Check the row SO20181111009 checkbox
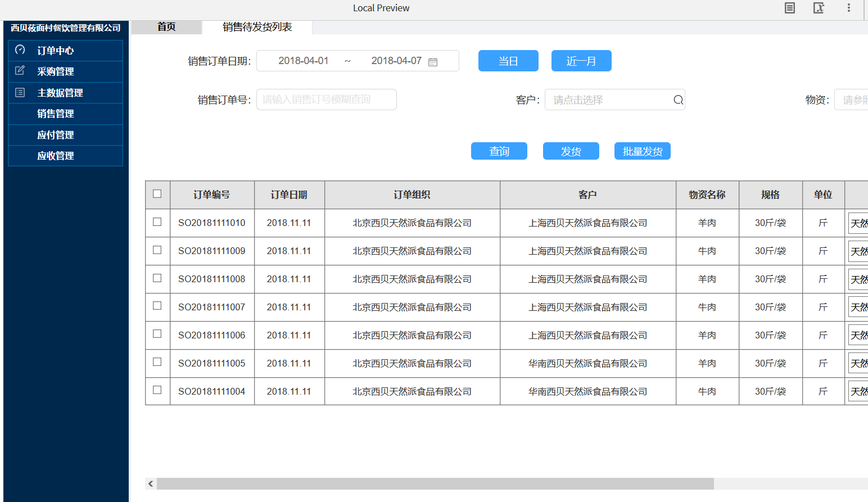 pos(157,250)
